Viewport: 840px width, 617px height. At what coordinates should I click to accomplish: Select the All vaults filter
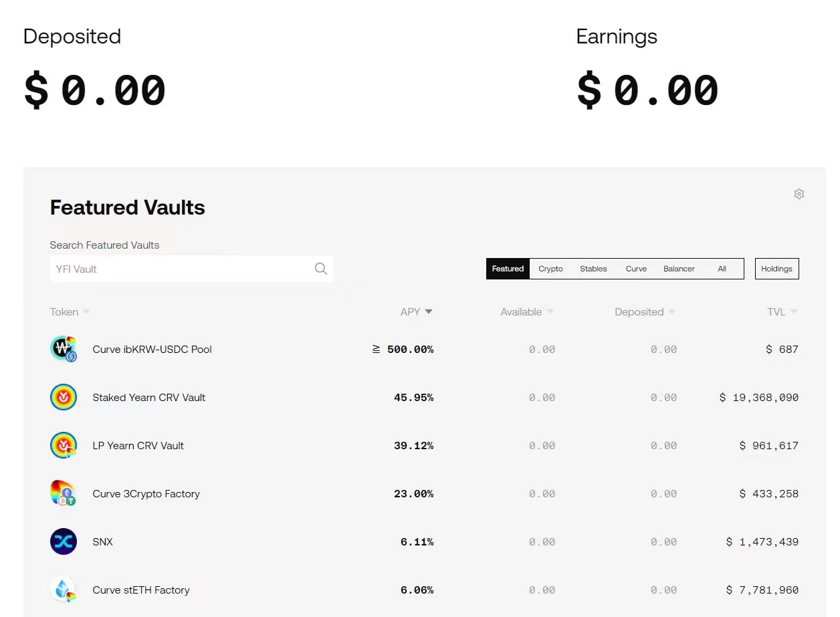(x=722, y=269)
